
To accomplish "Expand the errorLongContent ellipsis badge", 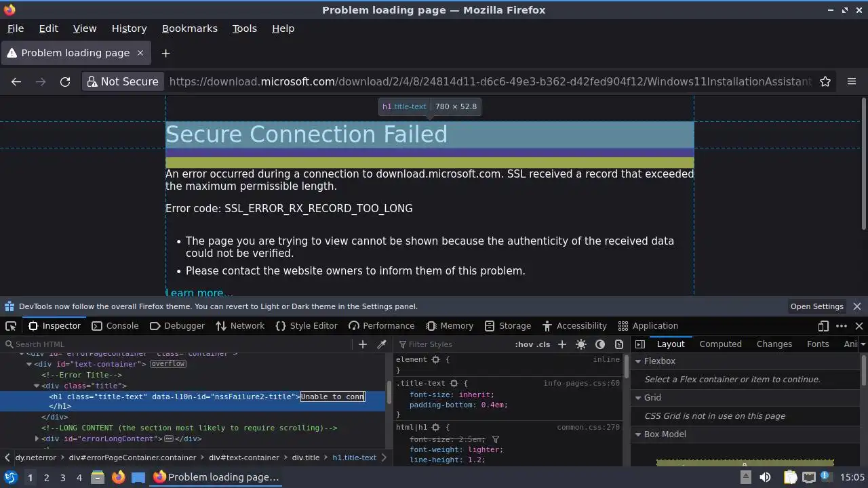I will [169, 439].
